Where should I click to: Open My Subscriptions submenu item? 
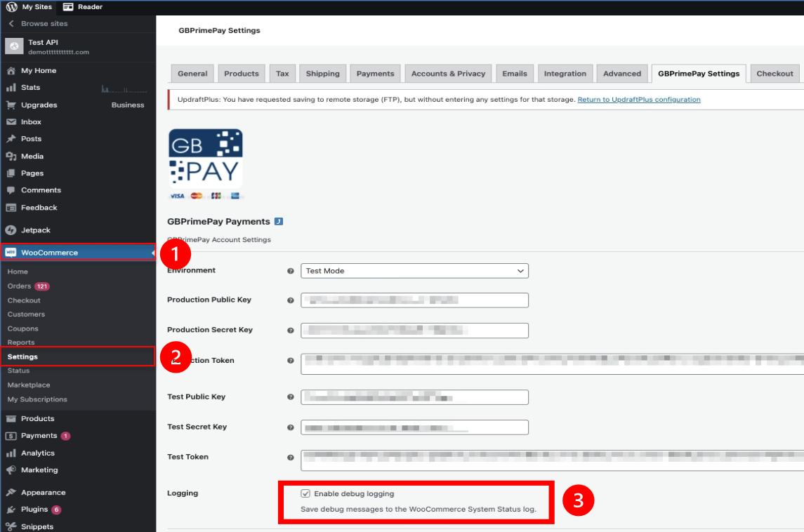[x=37, y=399]
